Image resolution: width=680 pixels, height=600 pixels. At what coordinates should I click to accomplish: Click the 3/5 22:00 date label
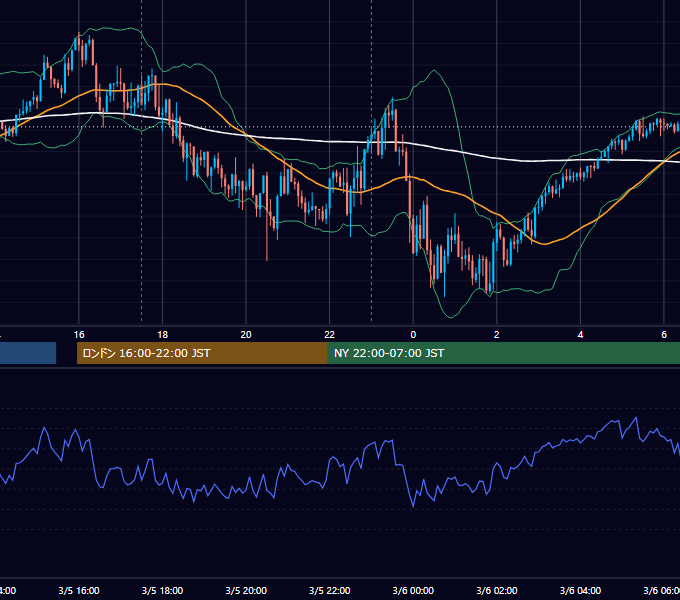click(x=330, y=590)
